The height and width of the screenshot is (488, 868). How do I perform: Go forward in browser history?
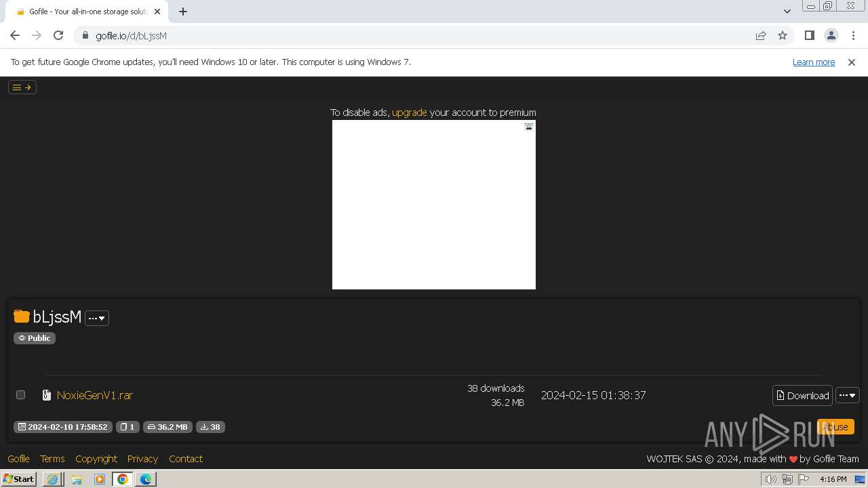(x=37, y=35)
